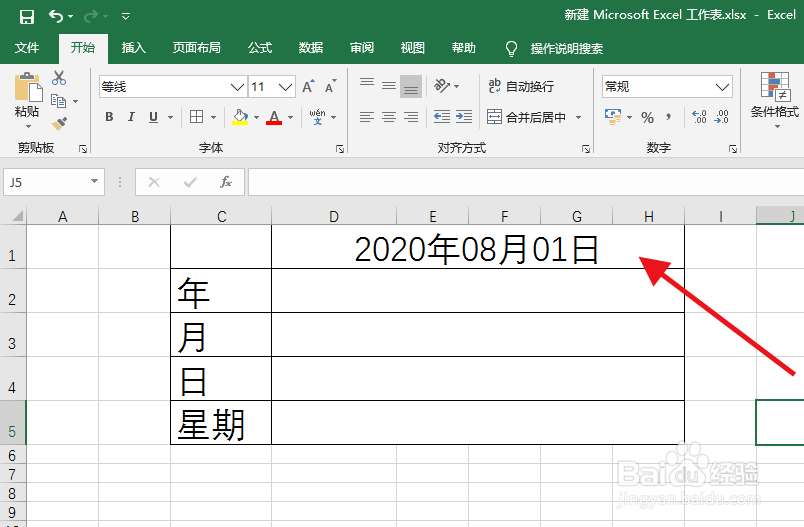This screenshot has height=527, width=804.
Task: Click the Accounting Number Format icon
Action: (x=613, y=117)
